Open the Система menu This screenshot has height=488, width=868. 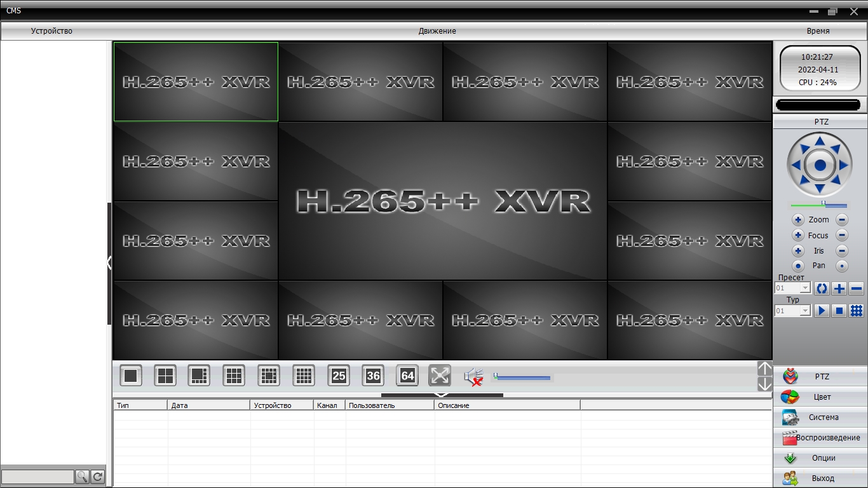click(x=820, y=417)
